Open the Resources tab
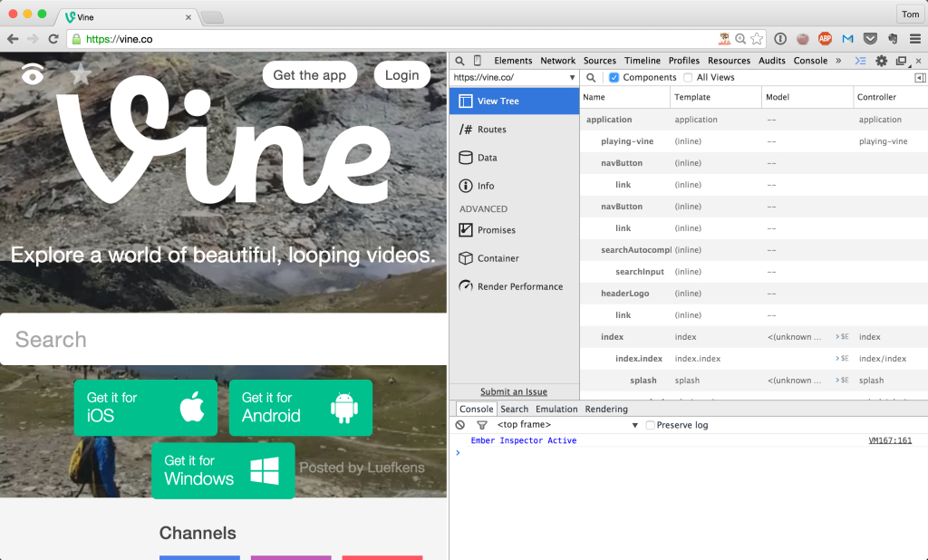The height and width of the screenshot is (560, 928). click(x=729, y=61)
